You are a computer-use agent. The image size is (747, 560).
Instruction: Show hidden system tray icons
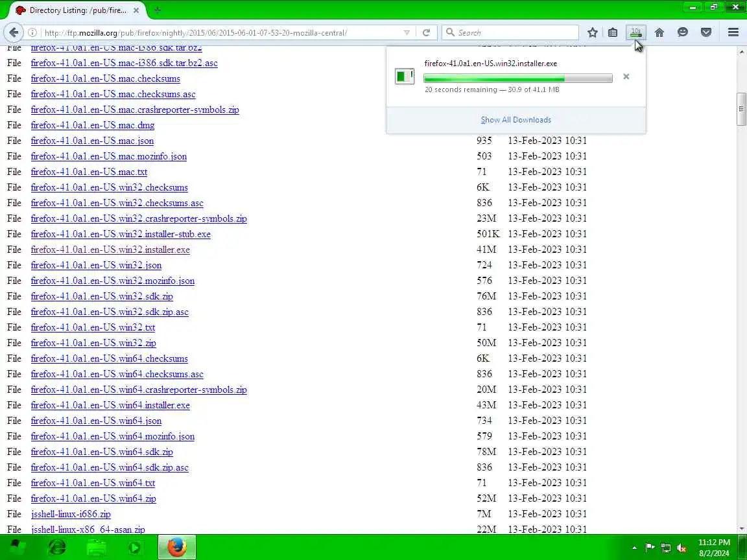pos(634,548)
